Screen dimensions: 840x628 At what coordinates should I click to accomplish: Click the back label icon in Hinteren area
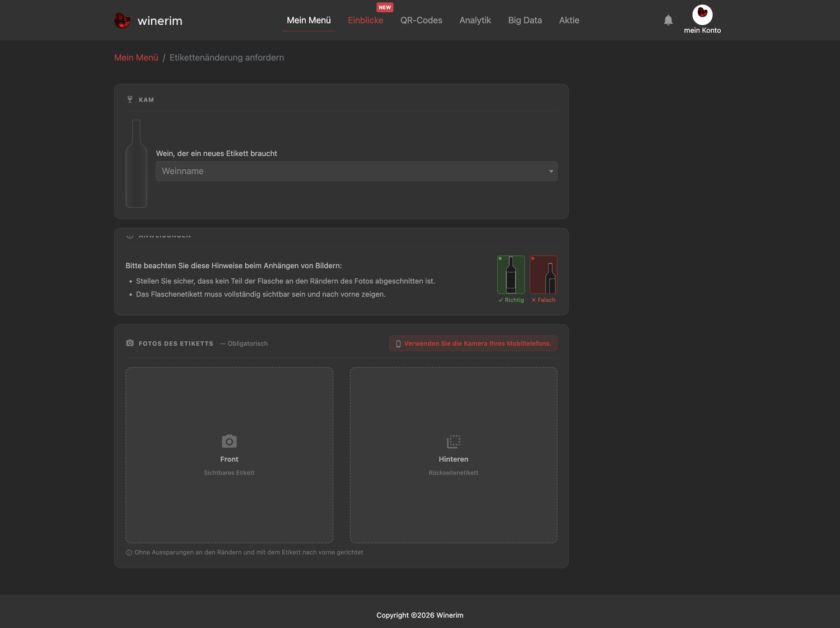454,441
